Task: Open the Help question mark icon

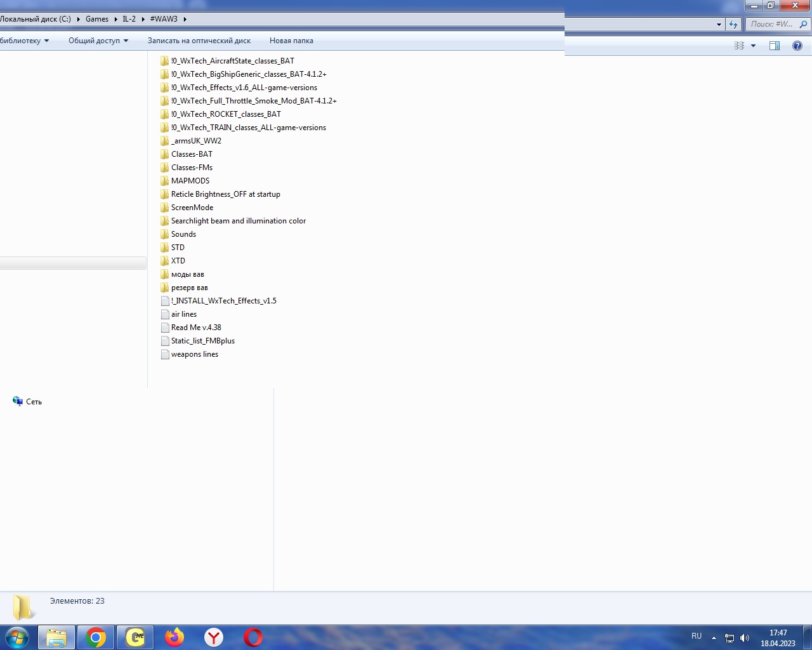Action: coord(797,46)
